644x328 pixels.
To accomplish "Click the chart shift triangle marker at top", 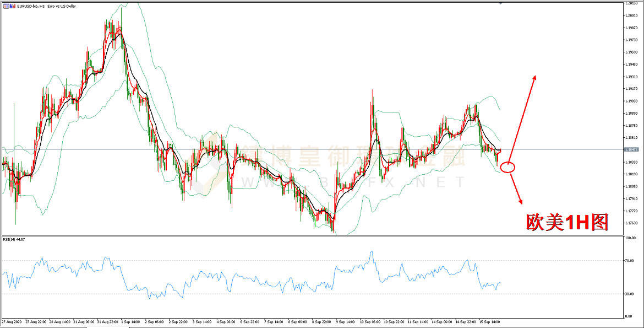I will (500, 3).
